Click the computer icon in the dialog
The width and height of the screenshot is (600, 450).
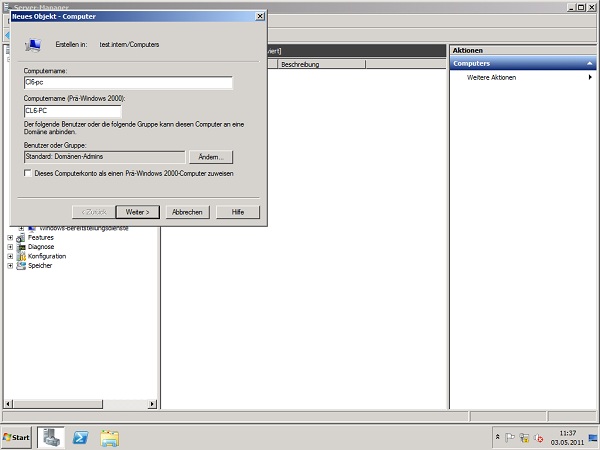click(33, 45)
